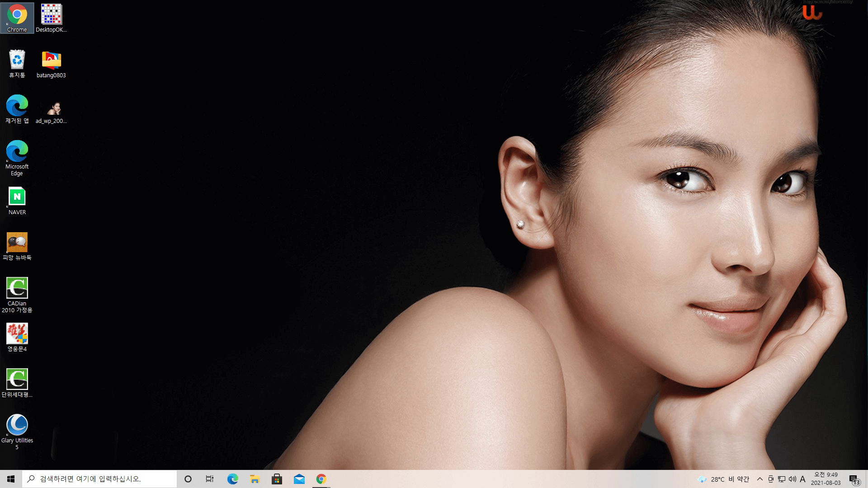Screen dimensions: 868x488
Task: Open the batang0803 folder icon
Action: pyautogui.click(x=51, y=64)
